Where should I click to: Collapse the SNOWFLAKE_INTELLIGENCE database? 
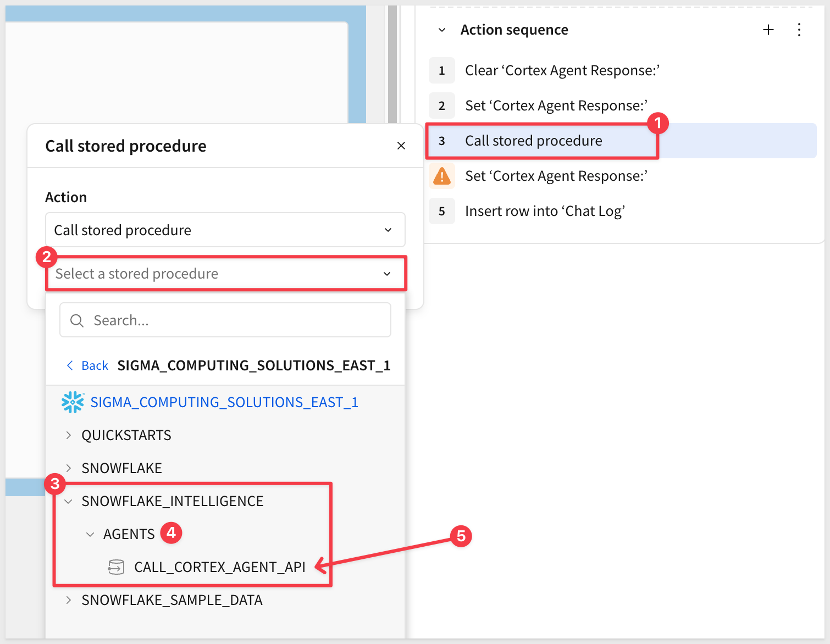click(69, 501)
